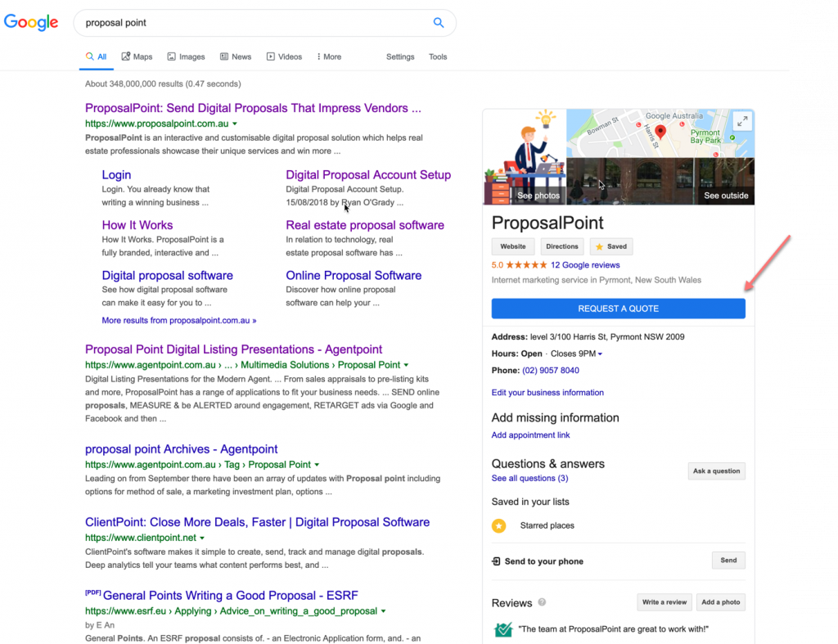
Task: Select the All search tab
Action: (97, 56)
